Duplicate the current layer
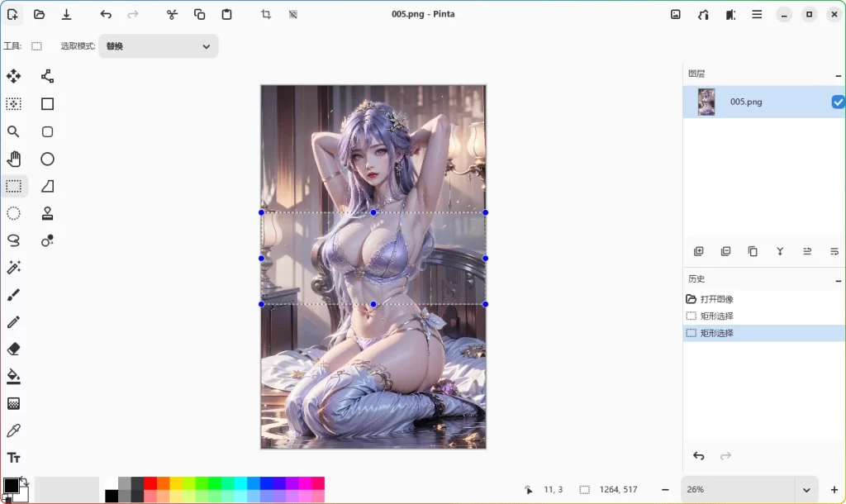This screenshot has width=846, height=504. 753,251
